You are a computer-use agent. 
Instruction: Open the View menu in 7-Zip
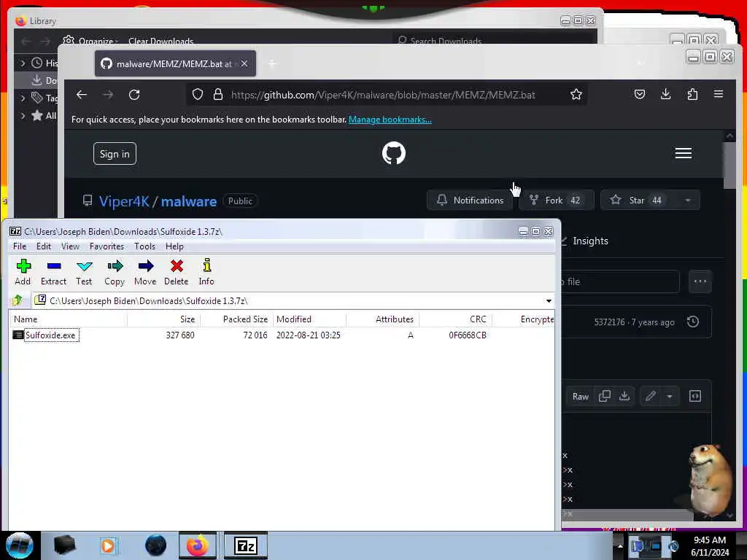coord(70,246)
